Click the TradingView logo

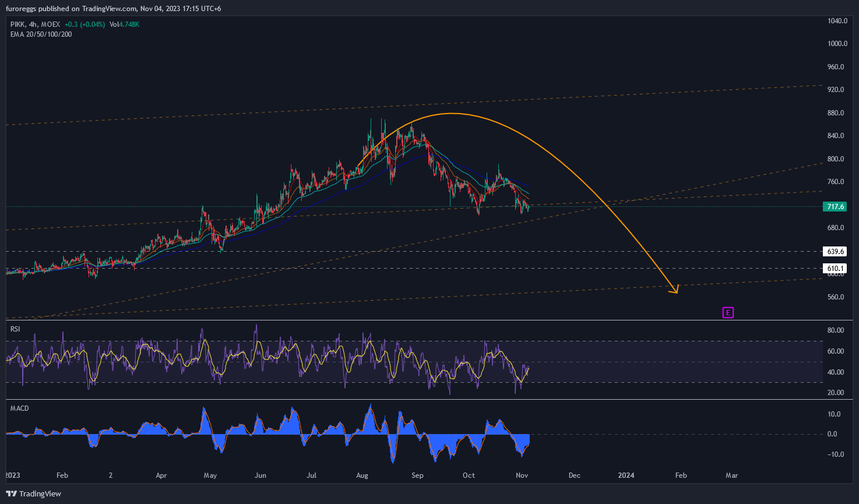tap(34, 494)
